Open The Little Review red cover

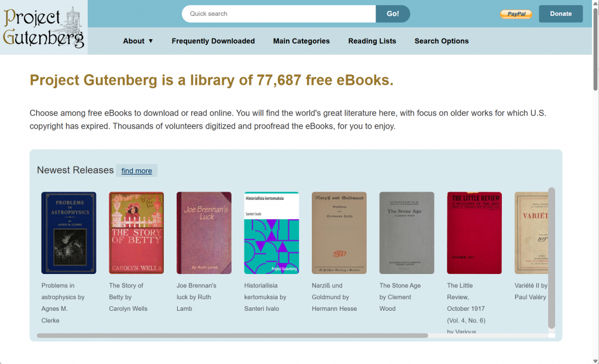474,233
